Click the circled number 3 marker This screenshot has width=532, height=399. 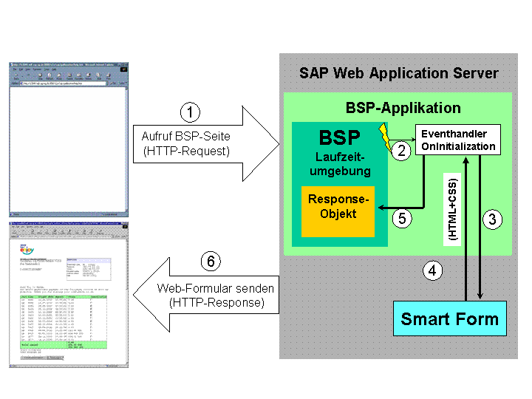tap(492, 219)
